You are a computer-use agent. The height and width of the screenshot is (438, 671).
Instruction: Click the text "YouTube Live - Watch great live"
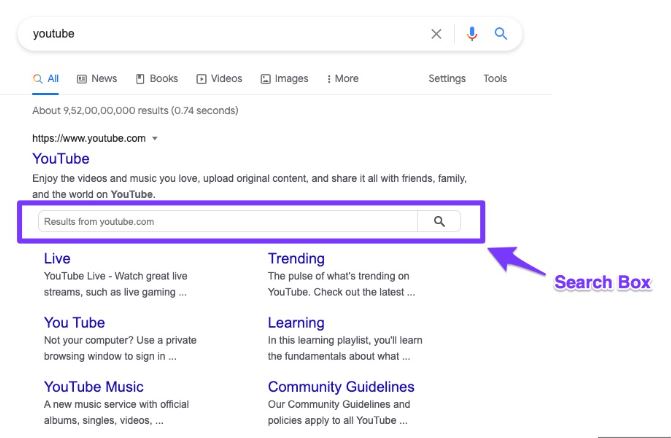point(116,276)
